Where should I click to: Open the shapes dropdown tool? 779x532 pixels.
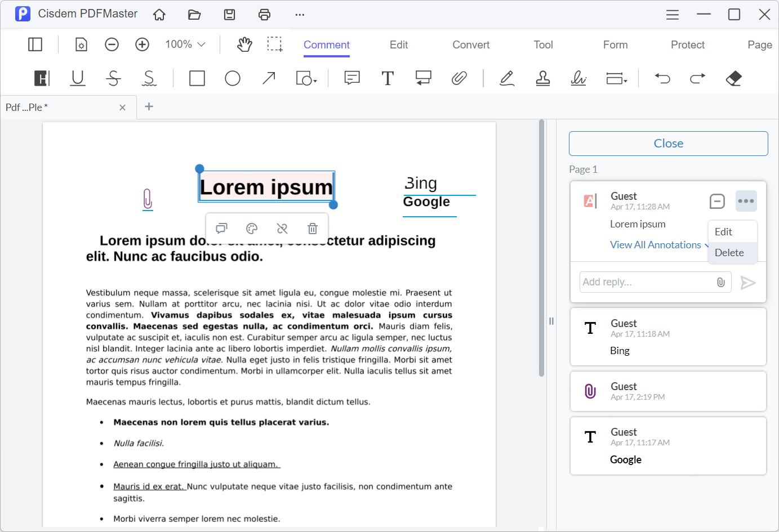(306, 78)
